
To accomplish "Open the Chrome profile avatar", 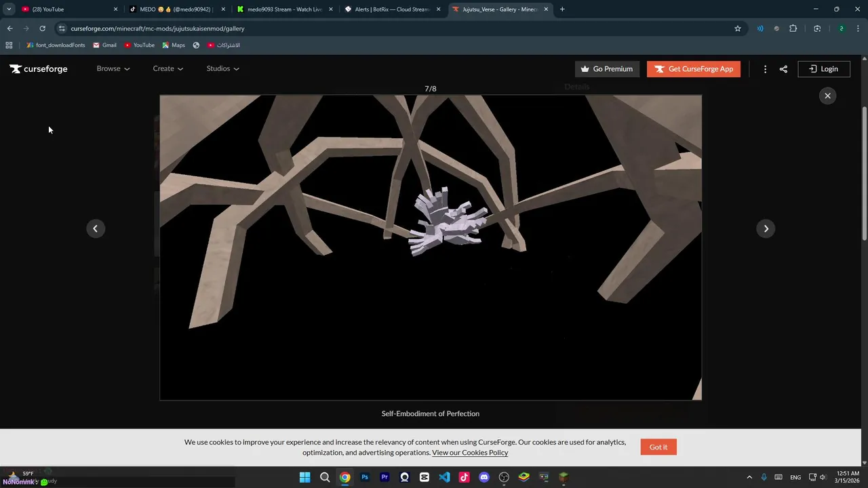I will 841,28.
